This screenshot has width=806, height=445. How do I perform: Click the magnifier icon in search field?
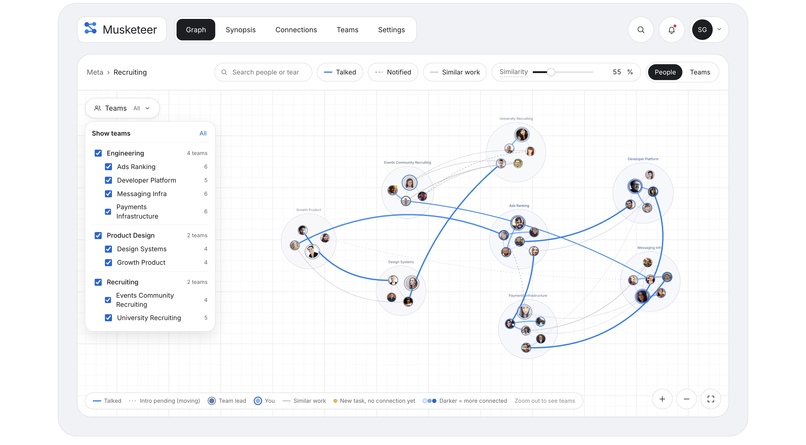(224, 72)
